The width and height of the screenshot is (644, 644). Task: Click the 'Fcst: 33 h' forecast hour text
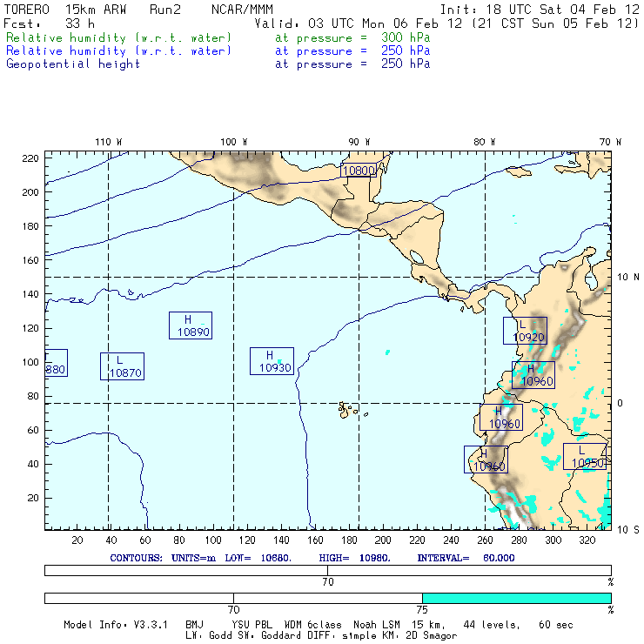[x=50, y=23]
